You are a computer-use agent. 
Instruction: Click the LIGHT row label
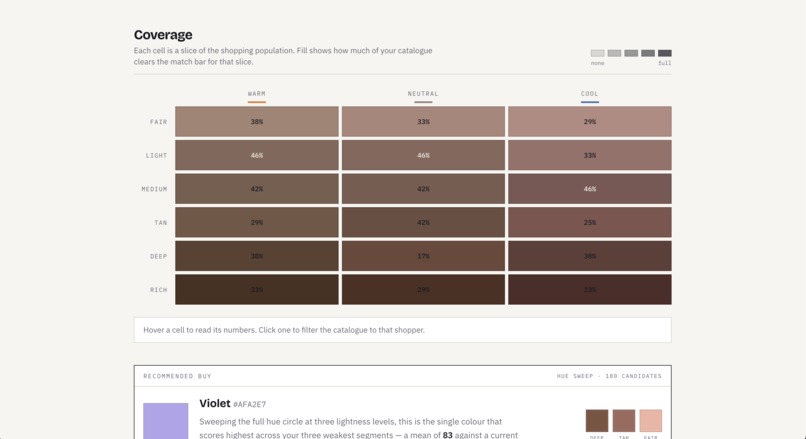[x=156, y=155]
